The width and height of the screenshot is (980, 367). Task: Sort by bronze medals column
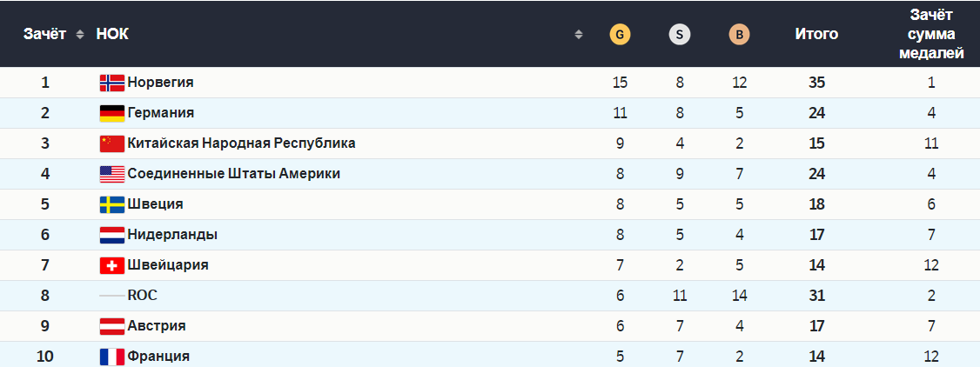click(x=739, y=35)
